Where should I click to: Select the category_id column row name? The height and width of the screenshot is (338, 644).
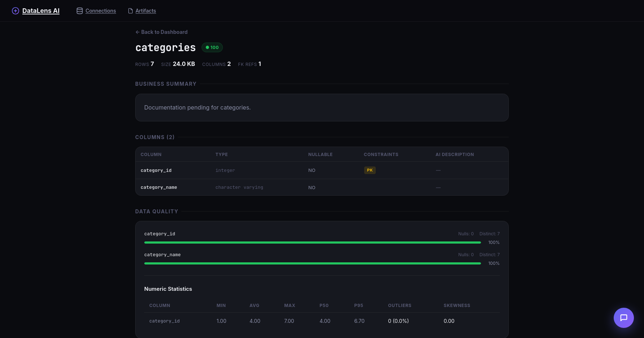(156, 170)
